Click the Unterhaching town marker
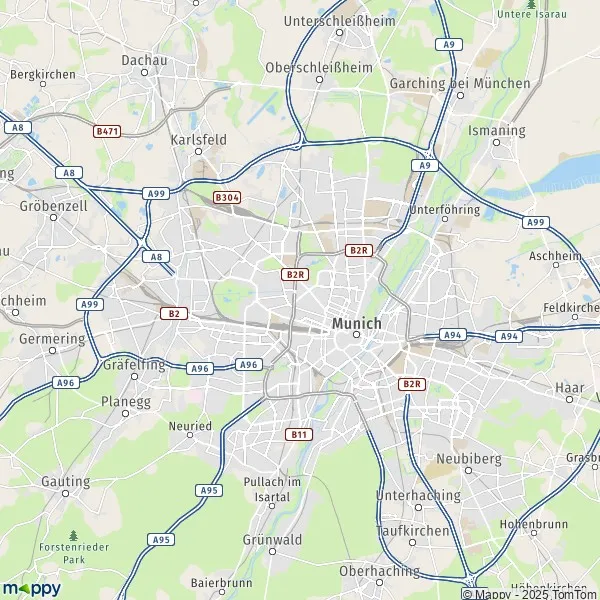This screenshot has height=600, width=600. tap(419, 507)
